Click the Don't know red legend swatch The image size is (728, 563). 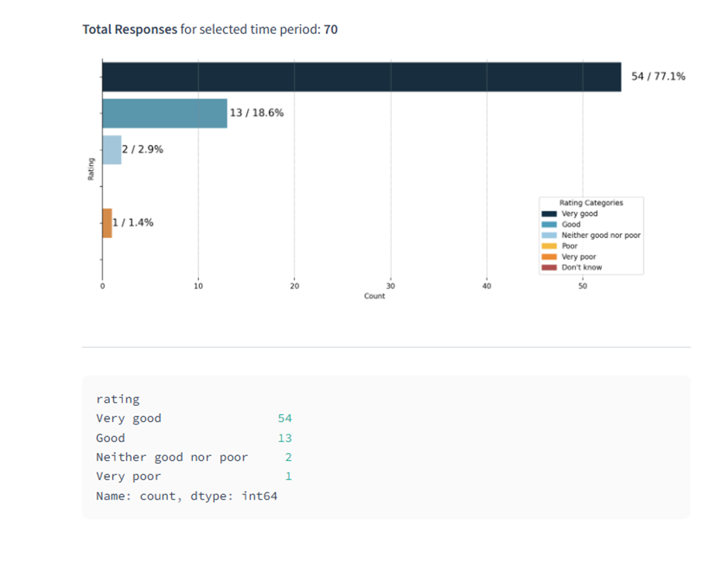point(548,268)
